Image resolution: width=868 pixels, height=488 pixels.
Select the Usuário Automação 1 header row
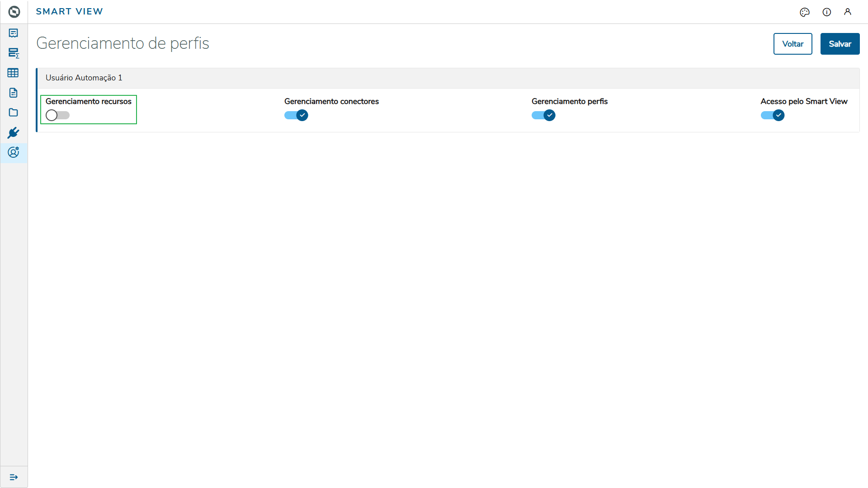point(84,78)
